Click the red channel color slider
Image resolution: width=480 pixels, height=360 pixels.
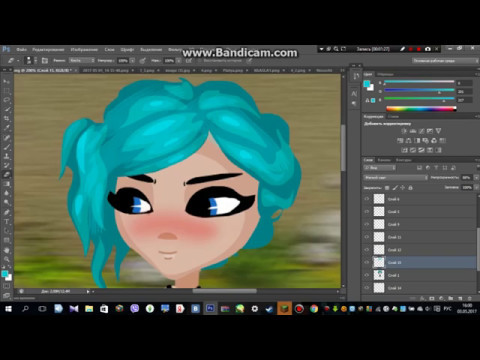tap(419, 82)
